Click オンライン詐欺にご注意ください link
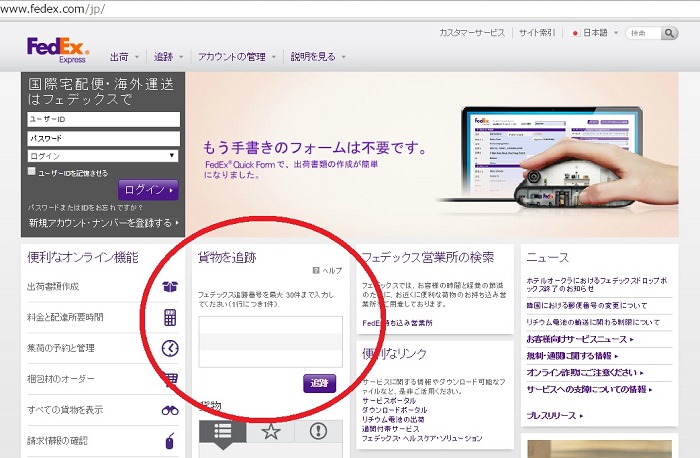Viewport: 700px width, 458px height. tap(585, 372)
